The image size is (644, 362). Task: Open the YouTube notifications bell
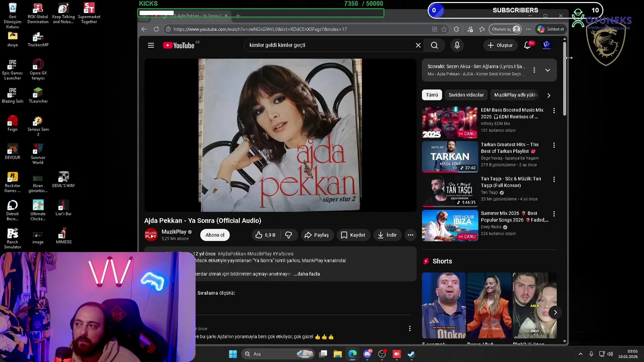click(x=527, y=45)
